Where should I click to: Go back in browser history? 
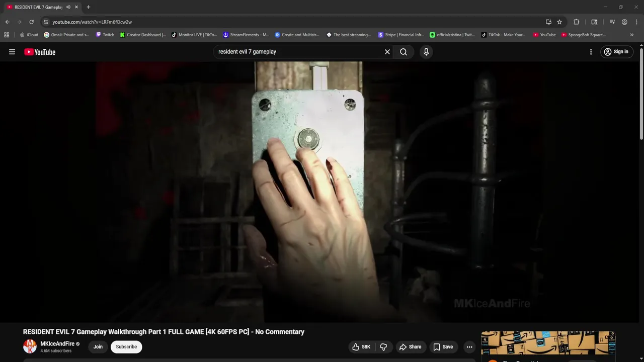pos(7,22)
